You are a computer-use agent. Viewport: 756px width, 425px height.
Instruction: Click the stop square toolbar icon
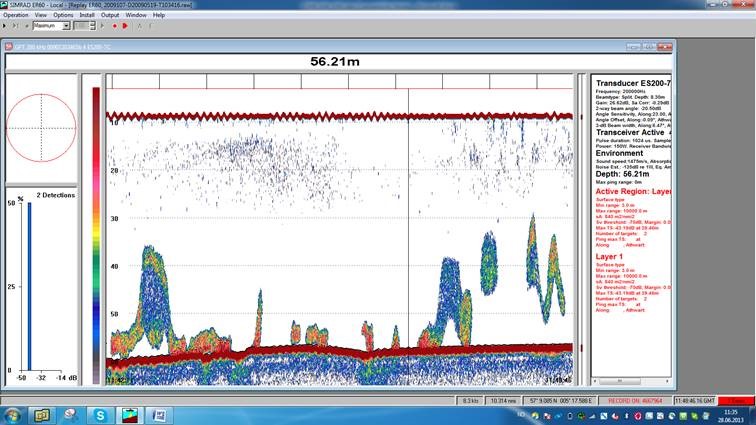point(27,26)
